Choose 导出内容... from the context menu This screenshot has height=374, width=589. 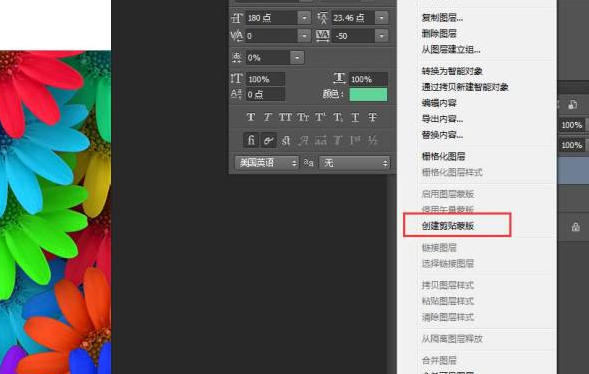pos(442,119)
